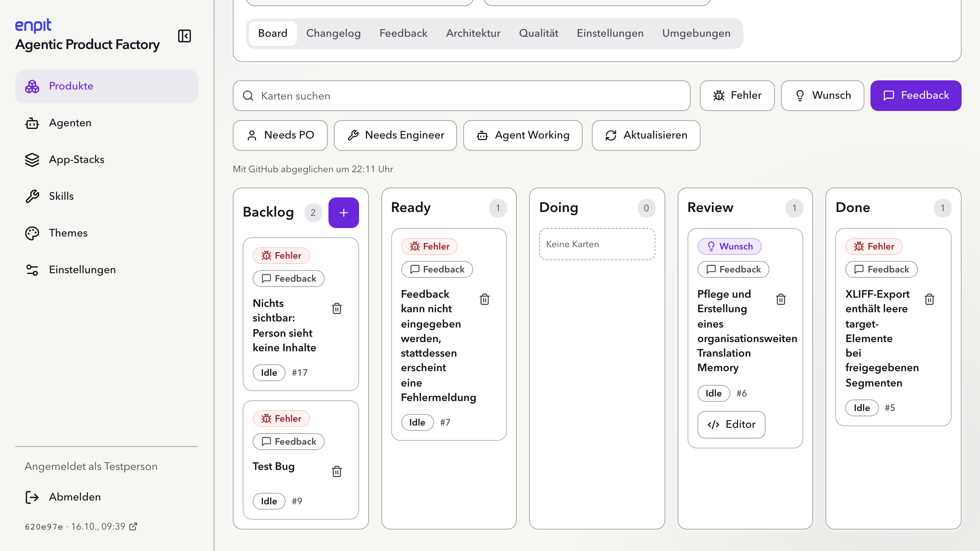Image resolution: width=980 pixels, height=551 pixels.
Task: Delete the 'Test Bug' card via trash icon
Action: 337,471
